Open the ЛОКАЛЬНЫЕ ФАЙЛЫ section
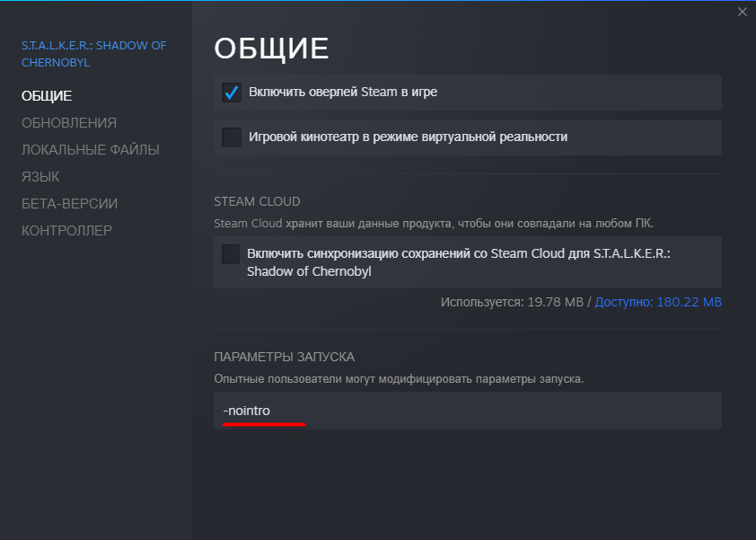Viewport: 756px width, 540px height. coord(90,150)
